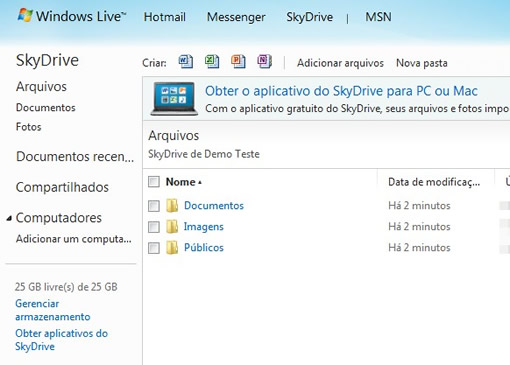Tick the select-all checkbox beside Nome
This screenshot has width=510, height=365.
coord(154,182)
